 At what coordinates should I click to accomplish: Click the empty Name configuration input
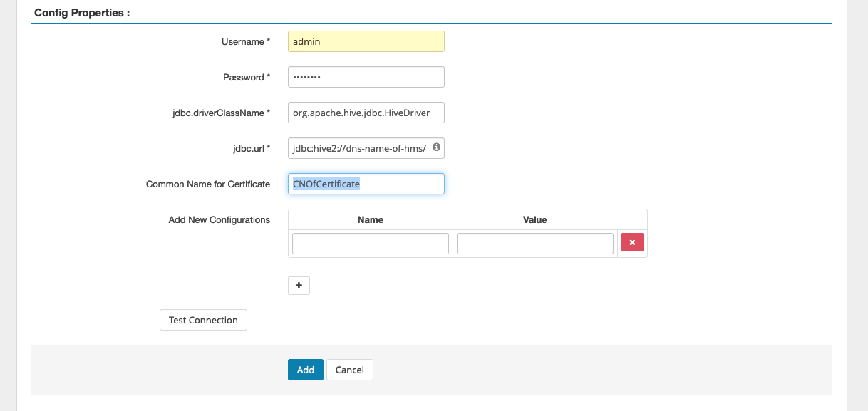click(x=370, y=243)
